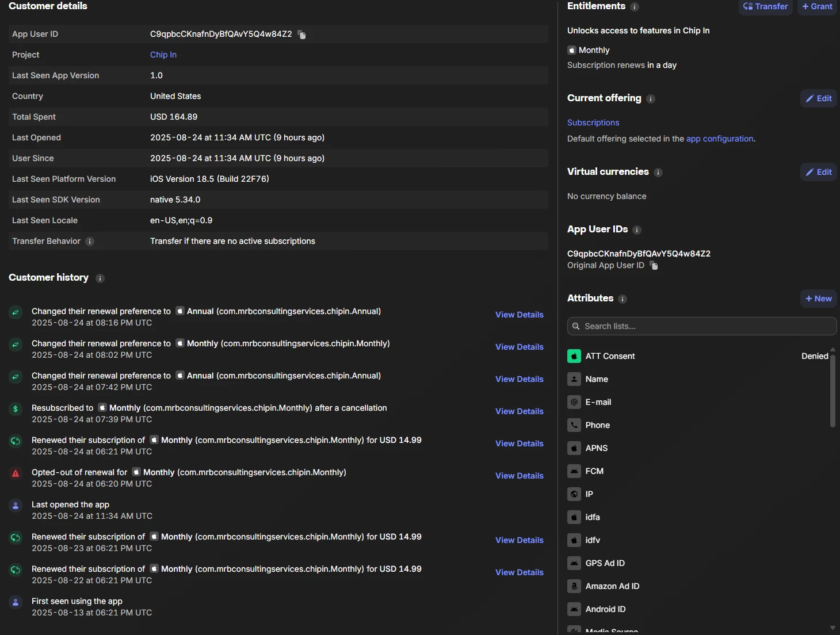Viewport: 840px width, 635px height.
Task: Click the Amazon Ad ID icon
Action: point(574,586)
